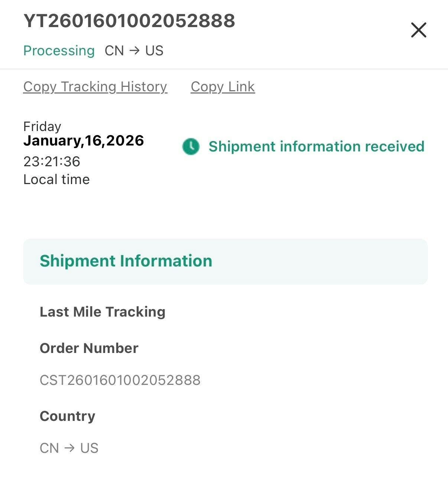Screen dimensions: 448x481
Task: Click the Shipment Information section header
Action: coord(126,261)
